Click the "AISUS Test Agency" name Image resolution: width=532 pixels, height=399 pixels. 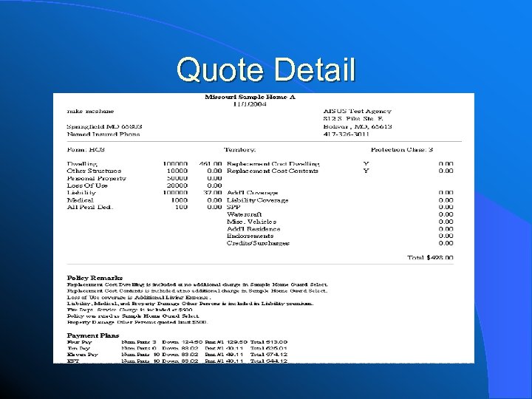[x=358, y=112]
